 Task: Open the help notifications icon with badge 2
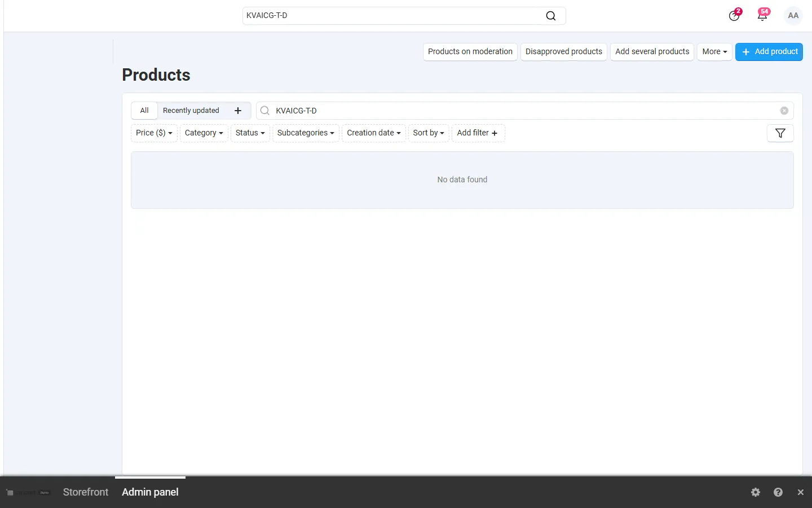point(734,15)
